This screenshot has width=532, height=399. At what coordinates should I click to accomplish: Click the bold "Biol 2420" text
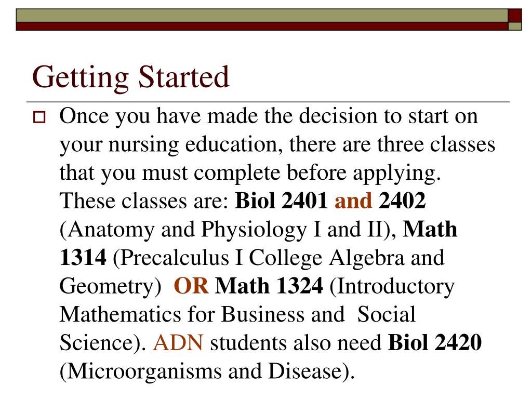(435, 342)
